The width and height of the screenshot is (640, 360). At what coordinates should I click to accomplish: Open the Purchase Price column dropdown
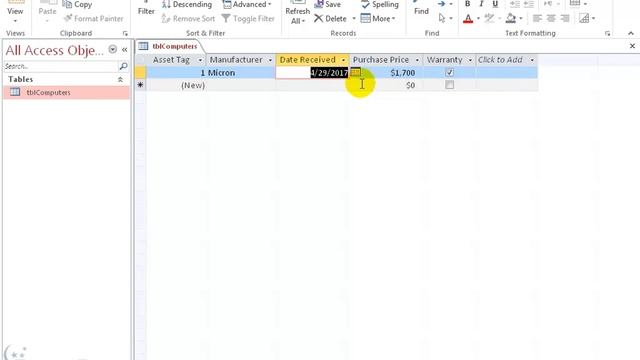coord(417,60)
